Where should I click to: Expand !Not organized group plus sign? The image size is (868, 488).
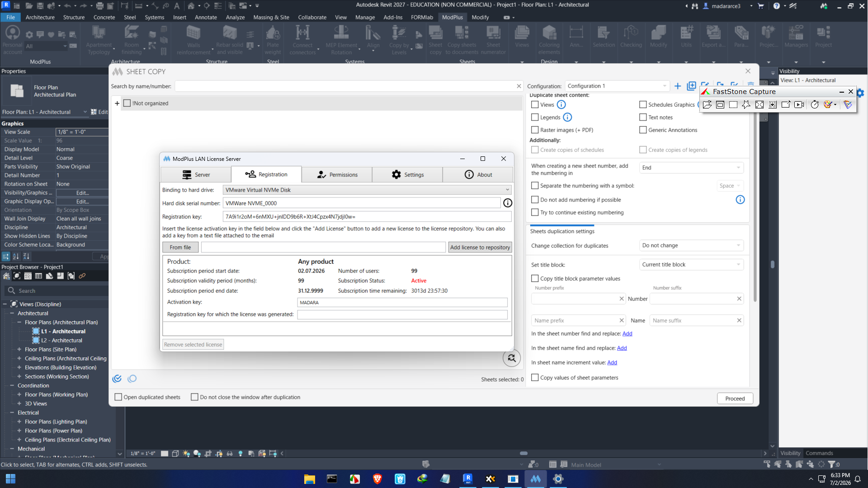pos(117,103)
